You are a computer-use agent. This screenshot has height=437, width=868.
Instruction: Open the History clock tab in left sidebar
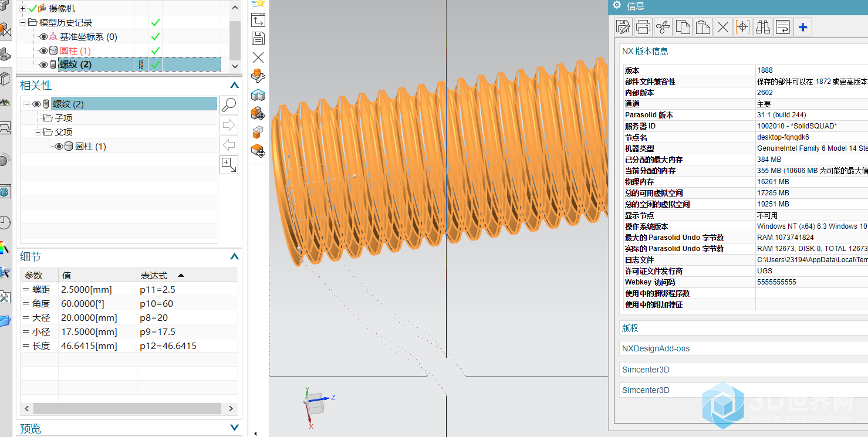pyautogui.click(x=5, y=222)
